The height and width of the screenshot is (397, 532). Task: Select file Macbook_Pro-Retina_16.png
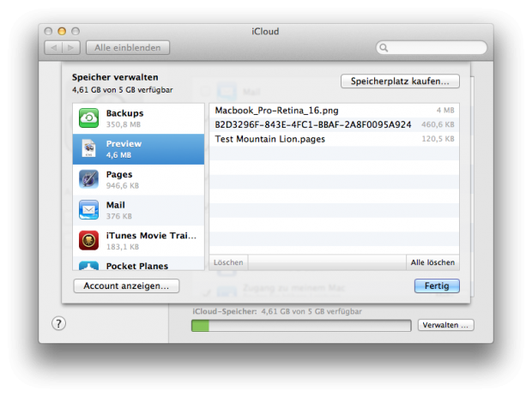pos(334,111)
